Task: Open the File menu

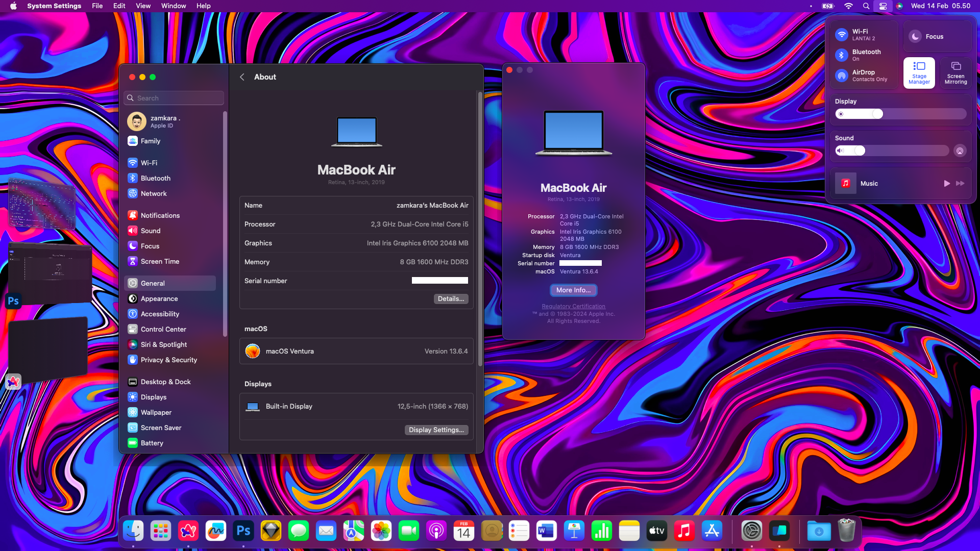Action: coord(97,6)
